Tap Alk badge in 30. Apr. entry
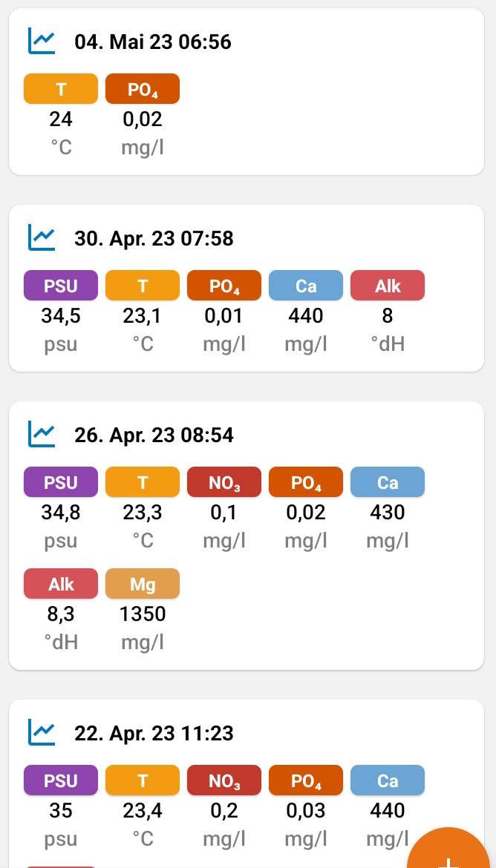 pos(388,286)
